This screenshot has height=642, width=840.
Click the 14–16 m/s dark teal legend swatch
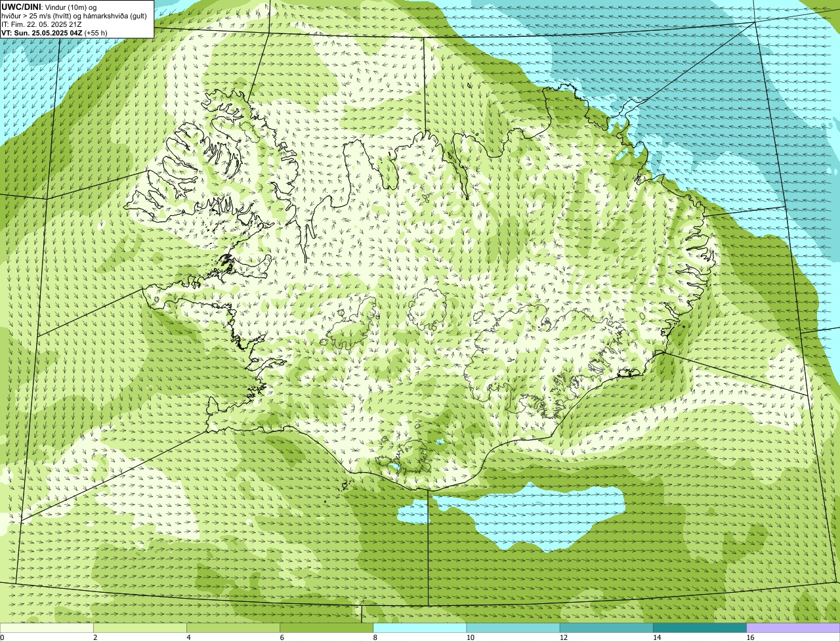pos(700,628)
